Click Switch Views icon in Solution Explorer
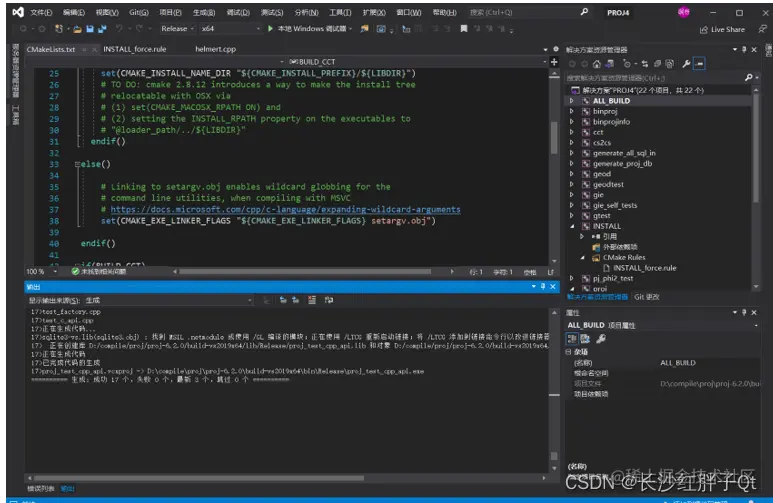The width and height of the screenshot is (773, 503). pyautogui.click(x=609, y=64)
